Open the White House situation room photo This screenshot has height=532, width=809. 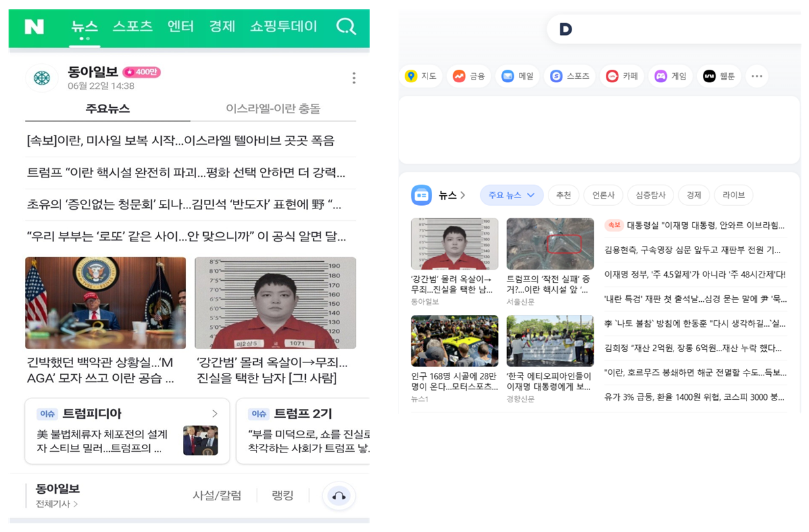click(x=105, y=302)
